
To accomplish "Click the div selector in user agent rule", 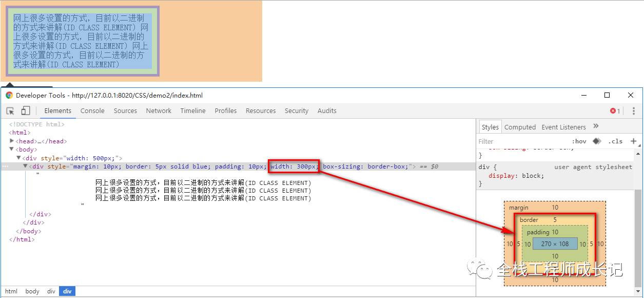I will point(484,167).
